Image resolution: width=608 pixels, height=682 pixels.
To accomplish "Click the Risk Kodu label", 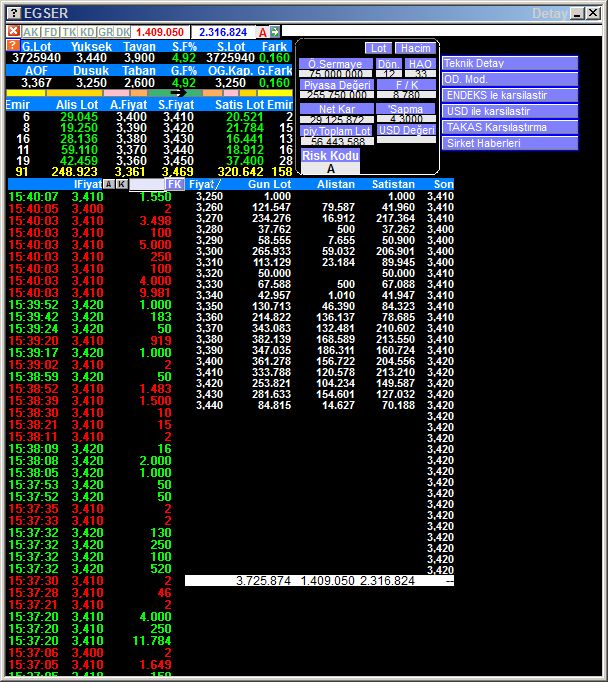I will coord(331,156).
